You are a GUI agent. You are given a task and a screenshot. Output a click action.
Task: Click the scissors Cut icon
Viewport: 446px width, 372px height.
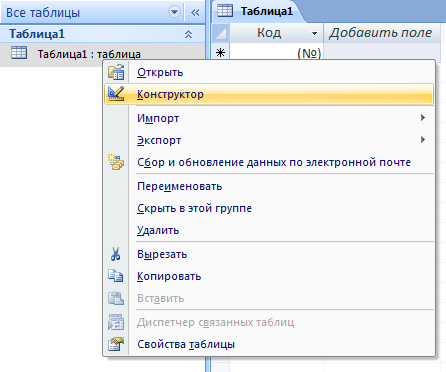click(116, 254)
